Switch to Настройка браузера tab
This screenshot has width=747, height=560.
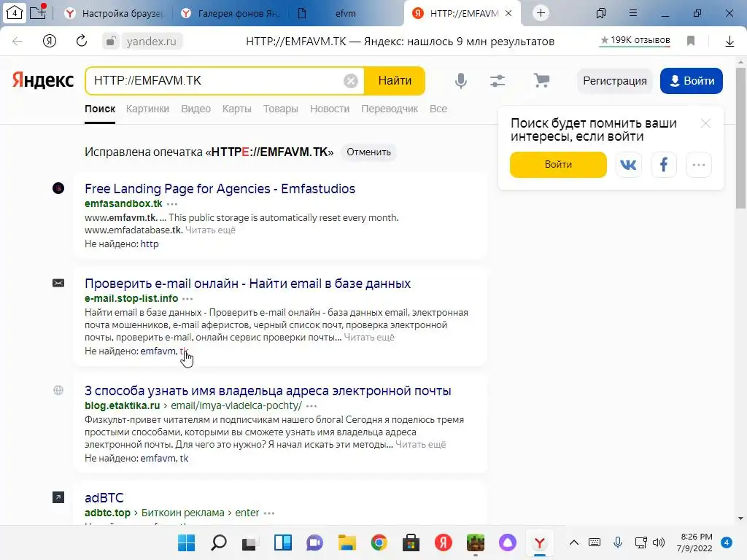(x=113, y=13)
